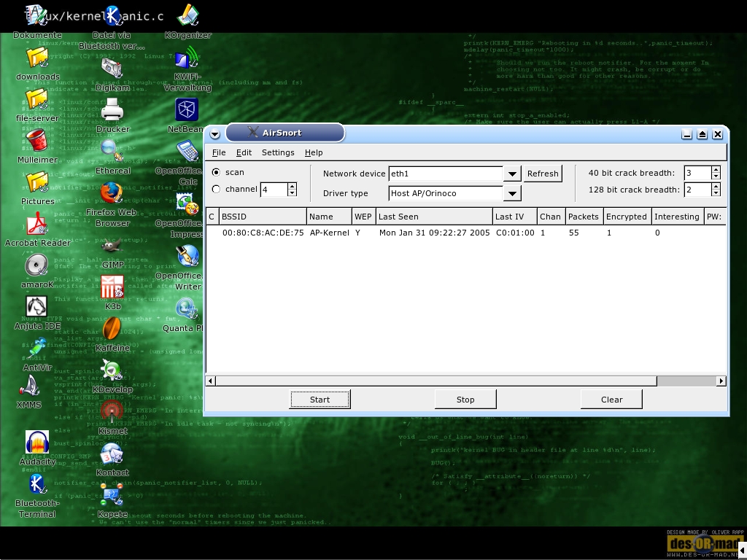Click the 40 bit crack breadth field
The image size is (747, 560).
pyautogui.click(x=697, y=173)
